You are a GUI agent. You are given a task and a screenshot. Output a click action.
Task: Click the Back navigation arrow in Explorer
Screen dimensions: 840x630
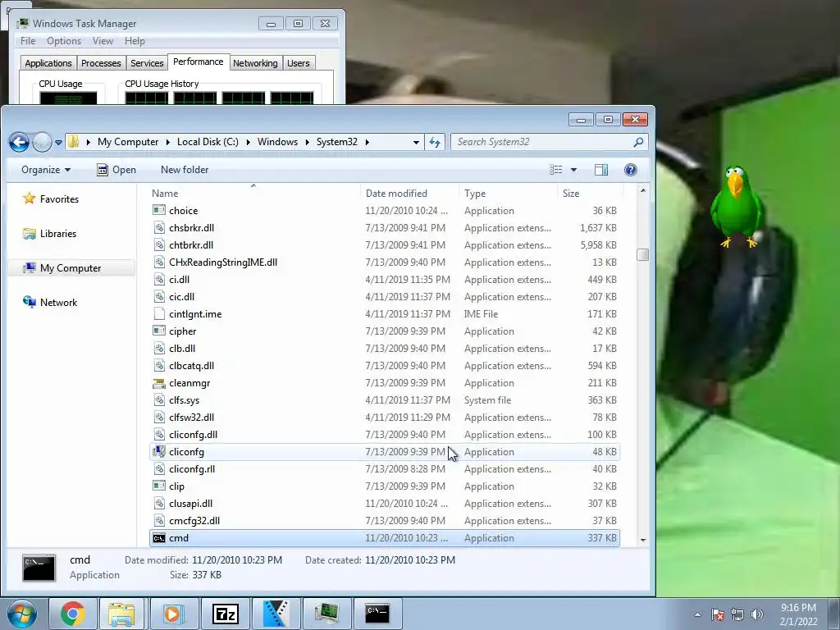(x=19, y=142)
